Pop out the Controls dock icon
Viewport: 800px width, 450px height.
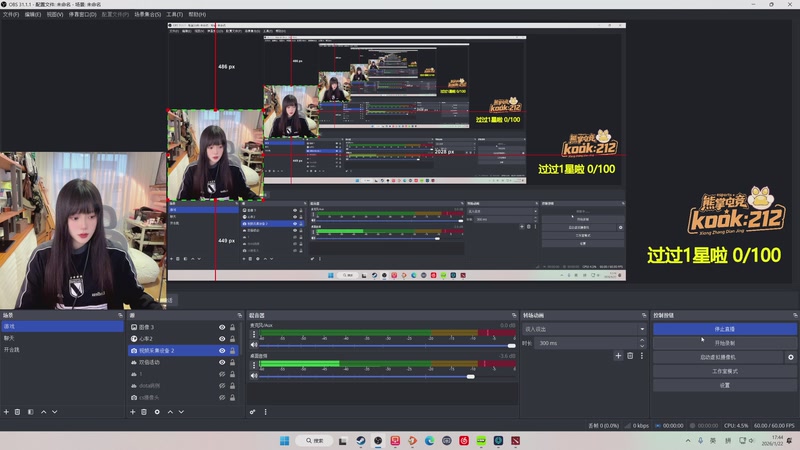[795, 315]
